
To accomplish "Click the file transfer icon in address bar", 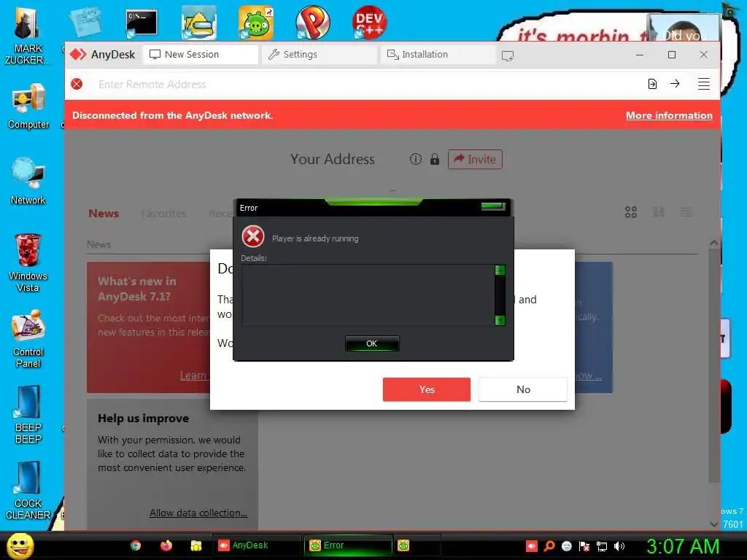I will click(x=652, y=85).
